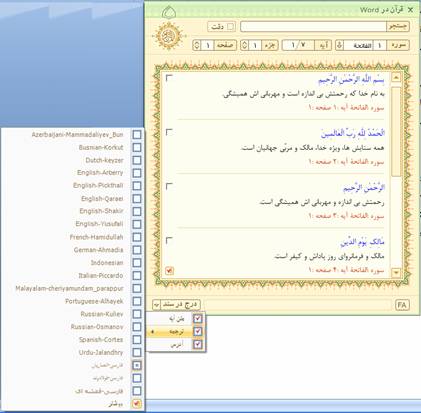This screenshot has width=421, height=413.
Task: Open the verse 3 address link in red
Action: pyautogui.click(x=346, y=216)
